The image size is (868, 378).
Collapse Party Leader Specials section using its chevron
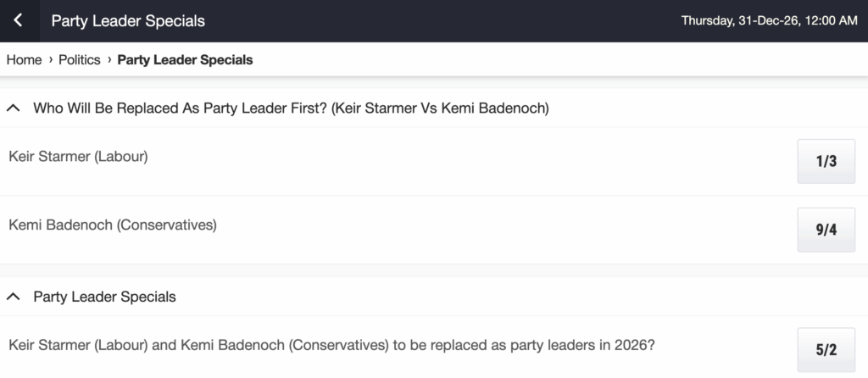coord(14,297)
